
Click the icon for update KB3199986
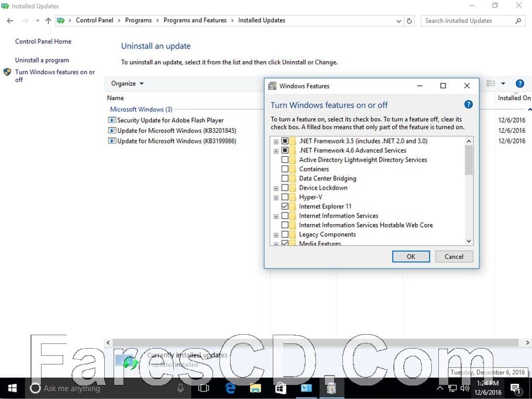pos(112,141)
